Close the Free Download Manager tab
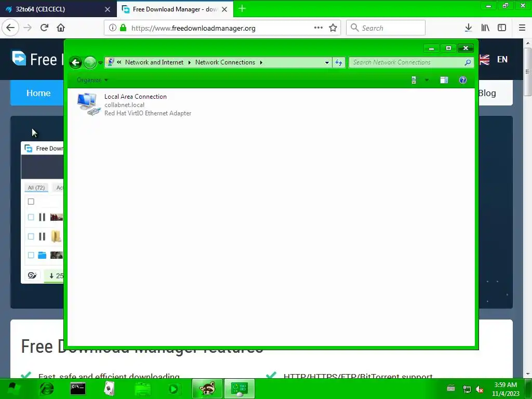Image resolution: width=532 pixels, height=399 pixels. coord(224,9)
